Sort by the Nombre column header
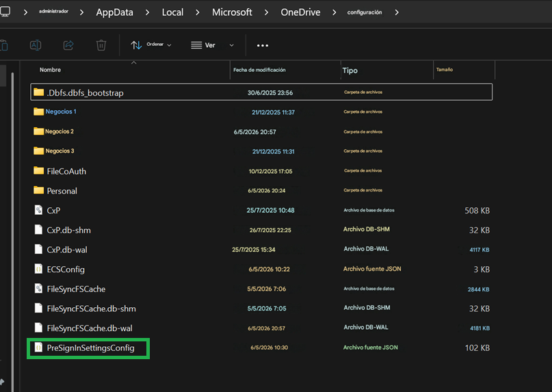This screenshot has height=392, width=552. pos(50,70)
